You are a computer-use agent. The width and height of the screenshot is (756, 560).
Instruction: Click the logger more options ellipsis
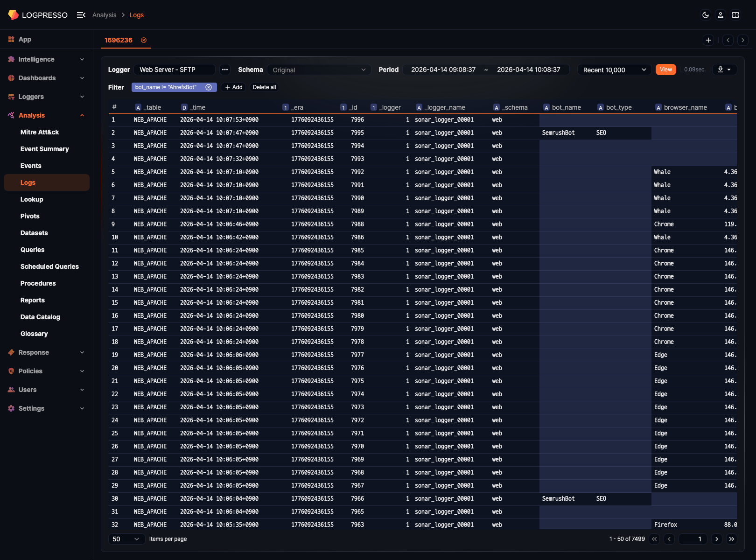point(225,70)
